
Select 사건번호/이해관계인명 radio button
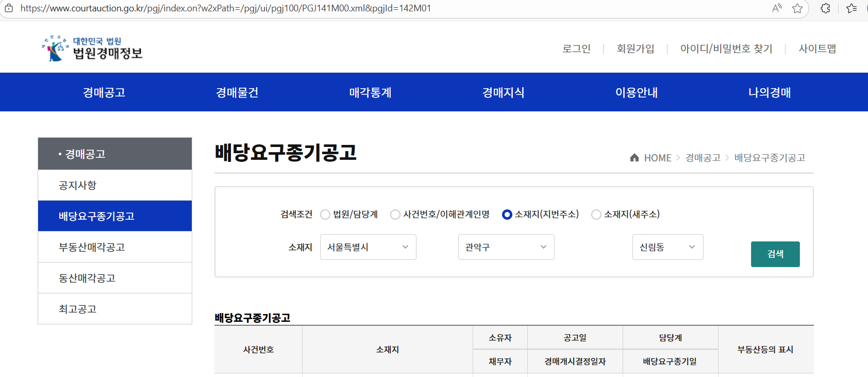[x=395, y=215]
